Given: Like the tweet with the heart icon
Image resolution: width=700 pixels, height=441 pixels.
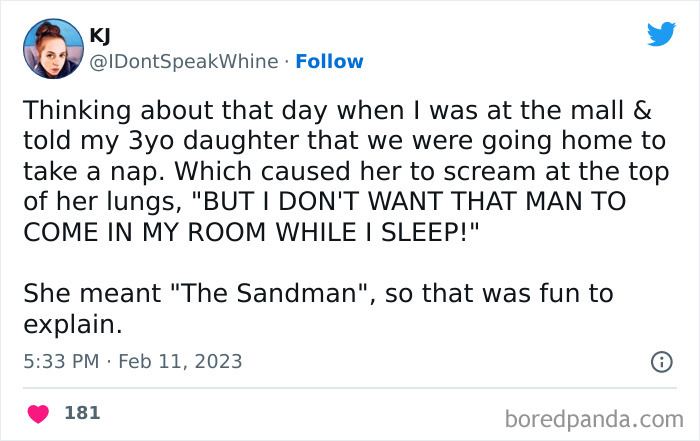Looking at the screenshot, I should click(x=39, y=412).
